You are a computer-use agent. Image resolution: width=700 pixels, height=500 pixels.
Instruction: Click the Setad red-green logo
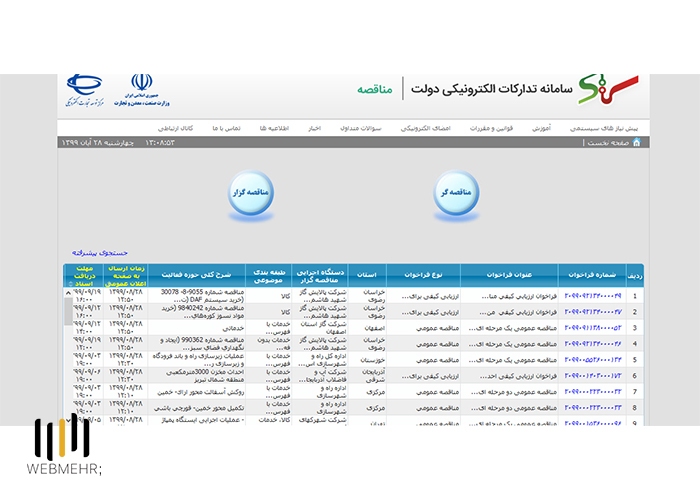tap(608, 89)
